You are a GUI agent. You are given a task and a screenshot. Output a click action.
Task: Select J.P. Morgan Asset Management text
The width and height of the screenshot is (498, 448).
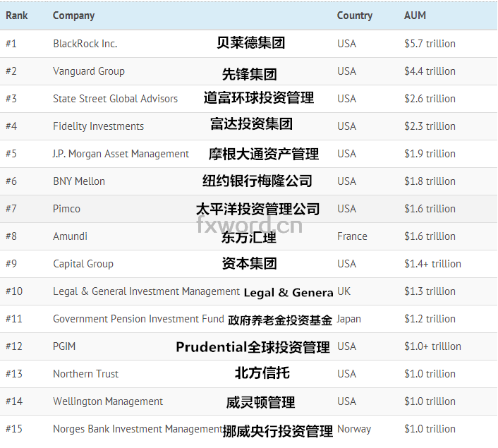click(x=121, y=154)
